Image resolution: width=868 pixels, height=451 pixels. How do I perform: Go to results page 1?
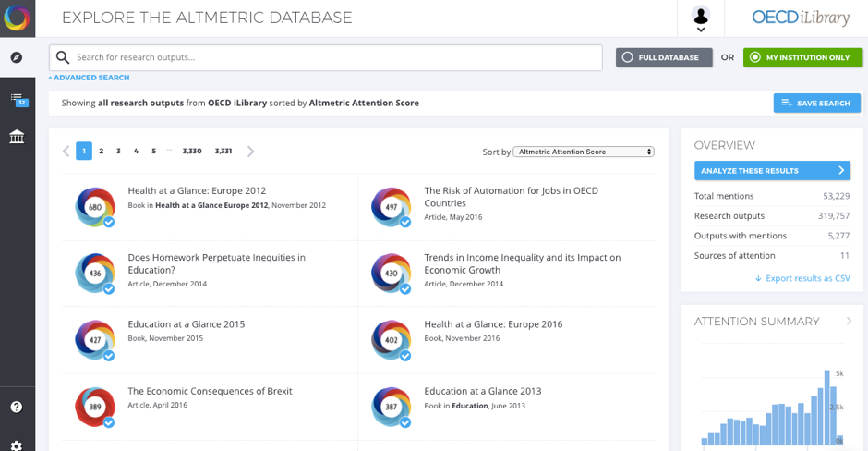click(84, 151)
